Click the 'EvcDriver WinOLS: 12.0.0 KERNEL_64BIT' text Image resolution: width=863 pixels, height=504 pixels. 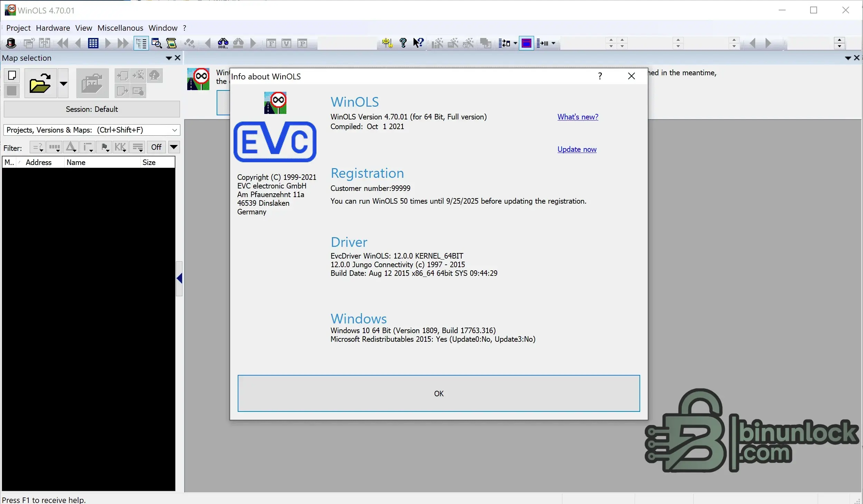point(397,256)
